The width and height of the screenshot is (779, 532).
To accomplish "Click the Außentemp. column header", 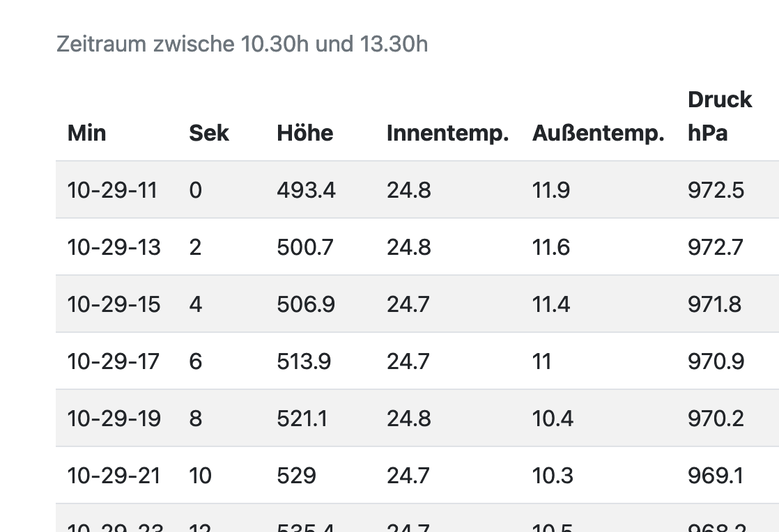I will [598, 133].
